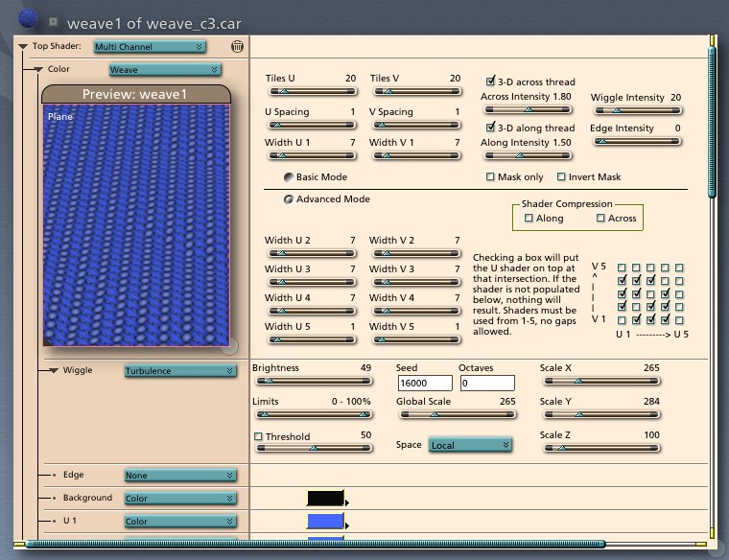This screenshot has width=729, height=560.
Task: Click the blue shader sphere icon in title bar
Action: pyautogui.click(x=29, y=18)
